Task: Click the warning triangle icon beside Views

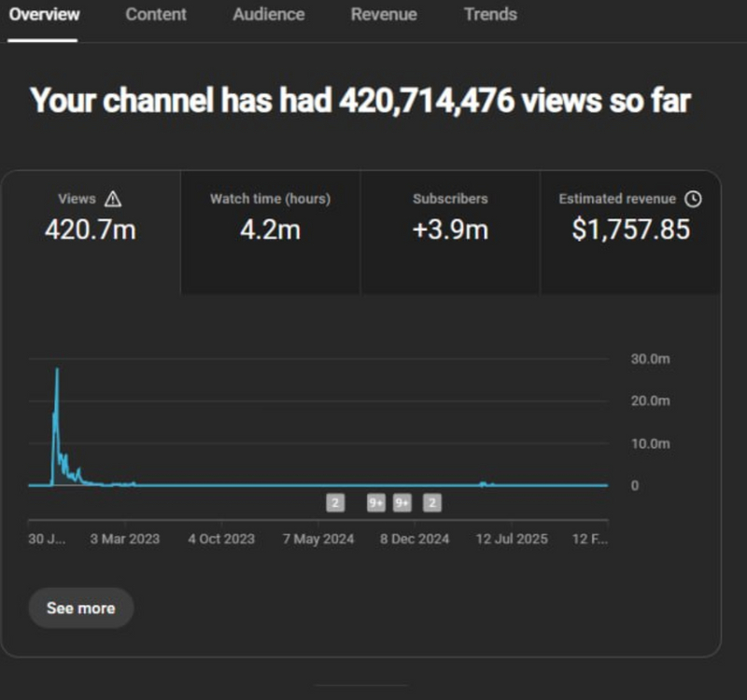Action: (113, 199)
